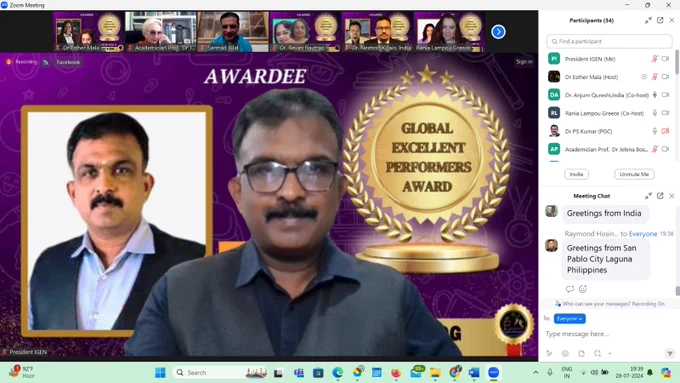Viewport: 680px width, 383px height.
Task: Open Who can see your messages info
Action: point(609,304)
